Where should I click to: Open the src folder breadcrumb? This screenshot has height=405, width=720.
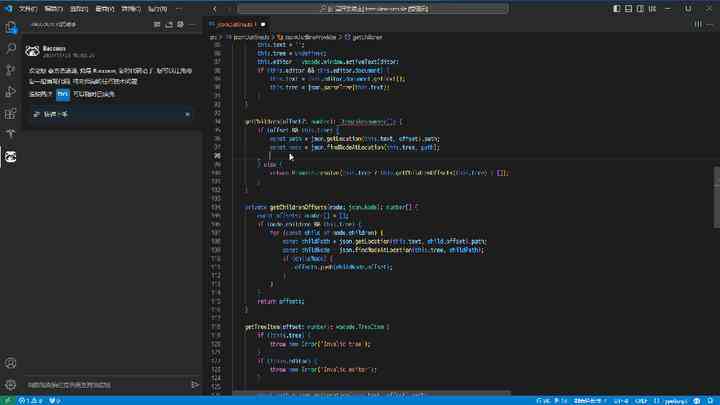click(213, 37)
